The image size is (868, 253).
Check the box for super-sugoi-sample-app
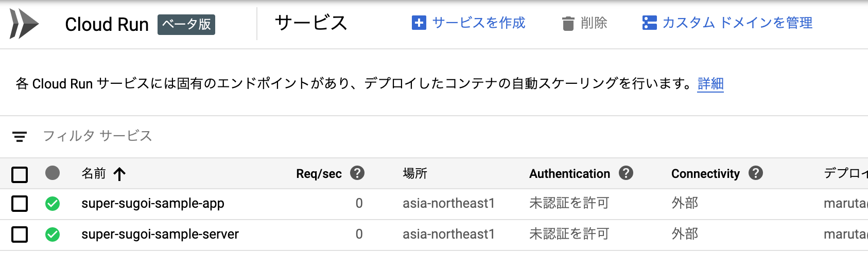(20, 204)
